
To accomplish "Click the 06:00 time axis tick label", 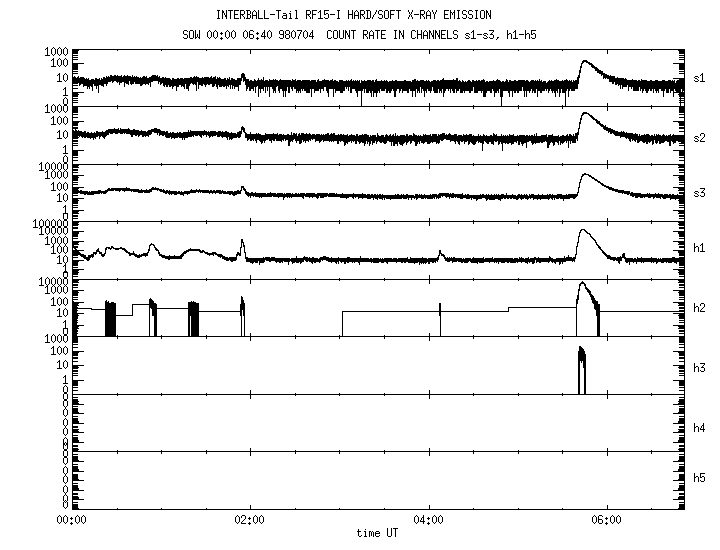I will (607, 520).
